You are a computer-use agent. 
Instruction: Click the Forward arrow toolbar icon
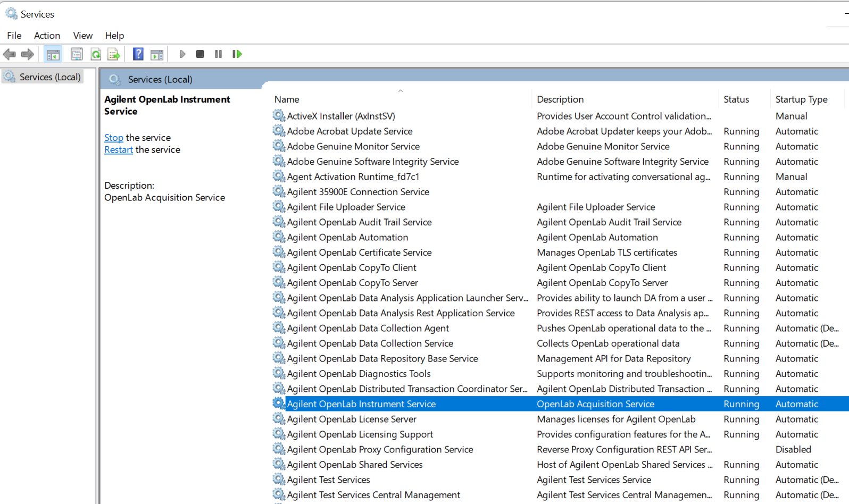[28, 54]
